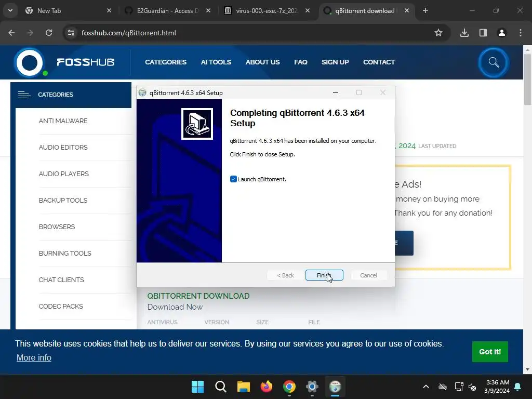Open the site search magnifier icon

tap(494, 62)
